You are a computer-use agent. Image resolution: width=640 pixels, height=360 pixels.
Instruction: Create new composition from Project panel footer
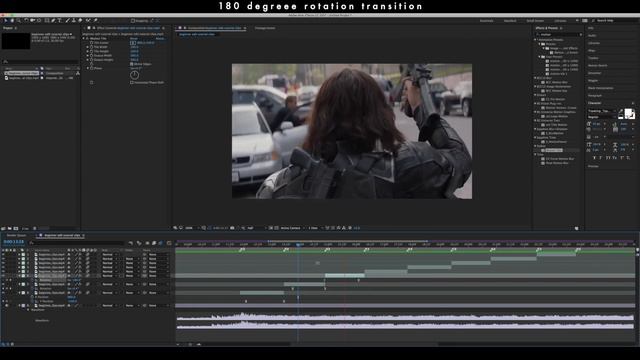tap(16, 229)
